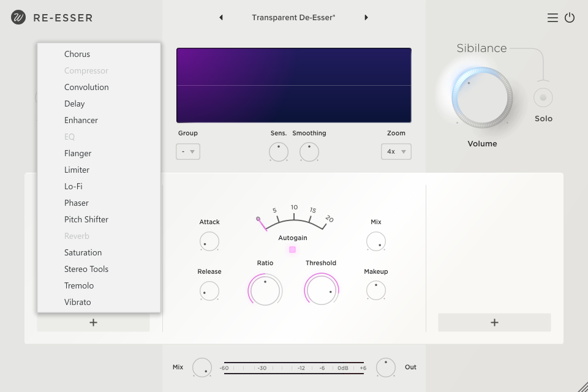This screenshot has height=392, width=588.
Task: Click the RE-ESSER logo icon
Action: click(18, 18)
